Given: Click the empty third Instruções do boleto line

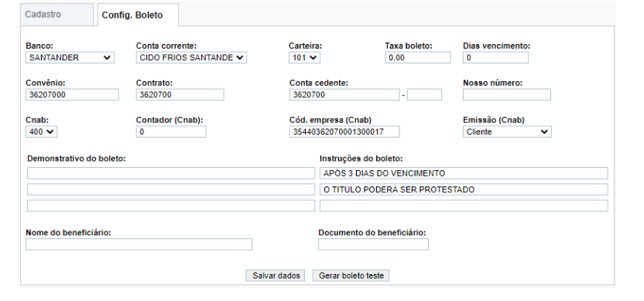Looking at the screenshot, I should click(x=464, y=206).
